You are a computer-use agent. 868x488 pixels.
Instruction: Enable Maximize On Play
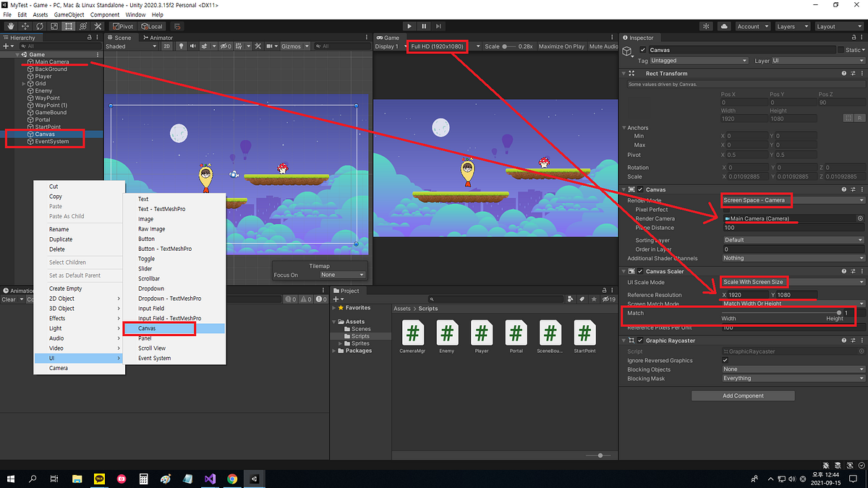click(561, 46)
